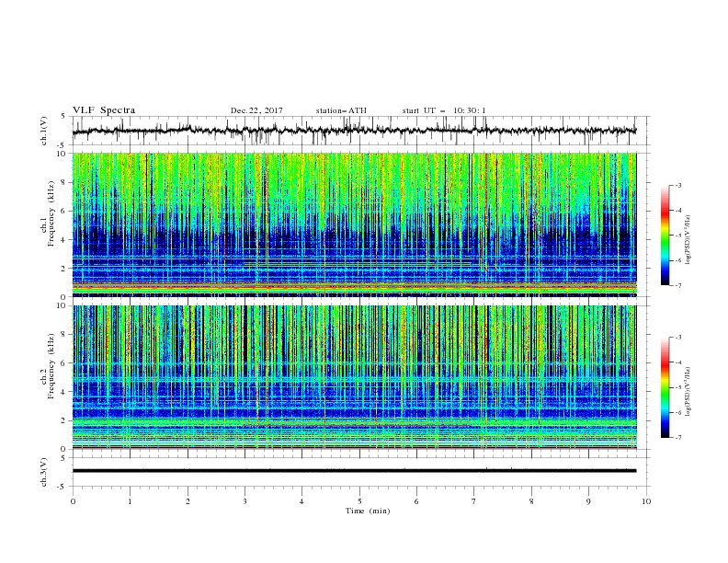Click the "ch.1(V)" axis label

point(44,131)
